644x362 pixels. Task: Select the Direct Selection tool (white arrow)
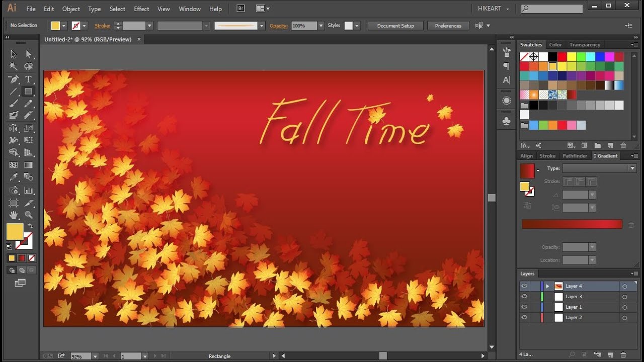[x=29, y=54]
